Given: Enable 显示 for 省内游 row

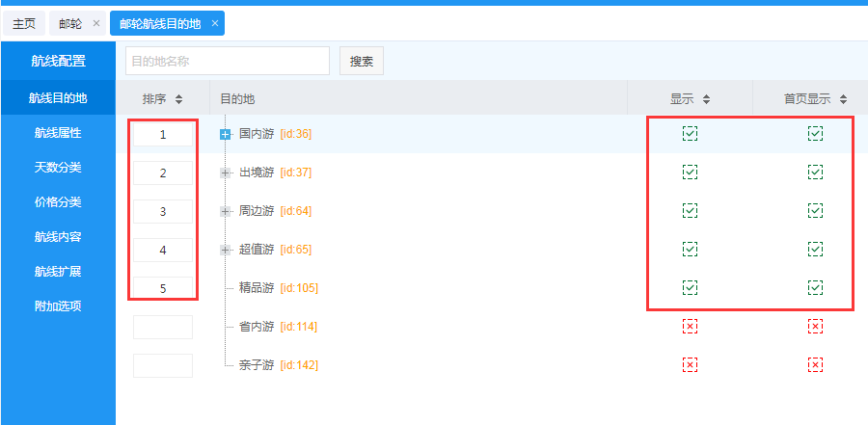Looking at the screenshot, I should pos(690,327).
